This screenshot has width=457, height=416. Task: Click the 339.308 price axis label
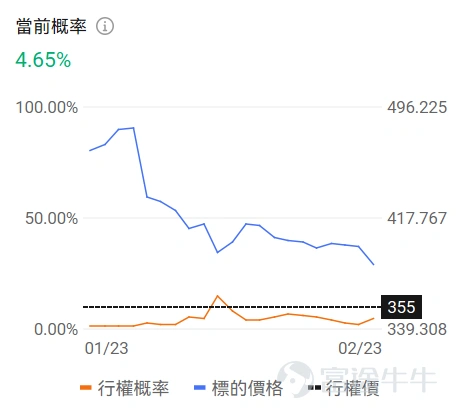(x=417, y=329)
